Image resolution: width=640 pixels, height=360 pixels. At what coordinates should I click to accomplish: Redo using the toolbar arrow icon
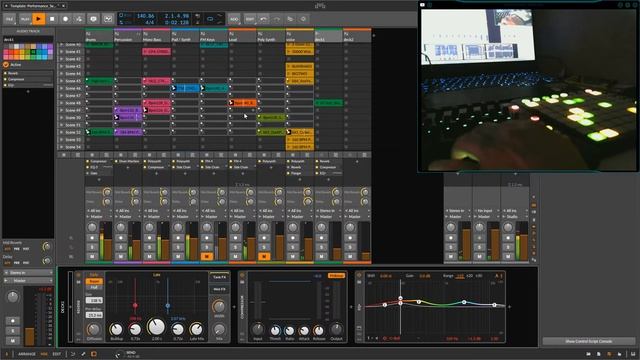point(277,19)
